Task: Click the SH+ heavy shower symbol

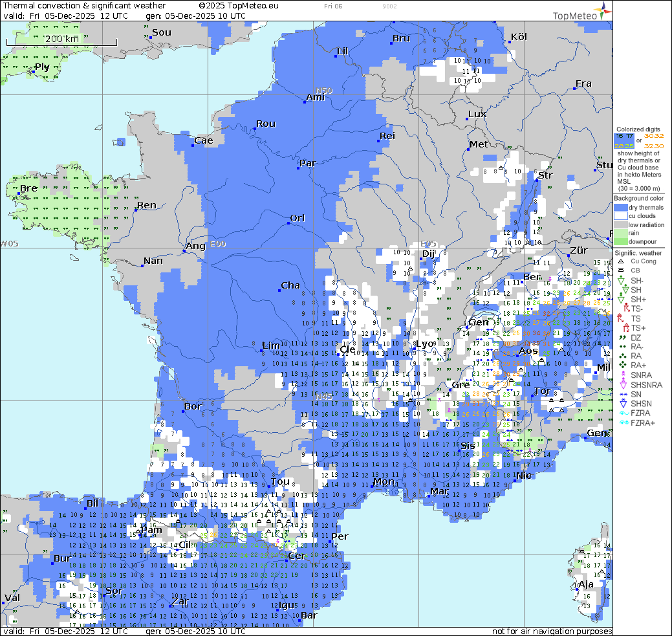Action: [x=620, y=299]
